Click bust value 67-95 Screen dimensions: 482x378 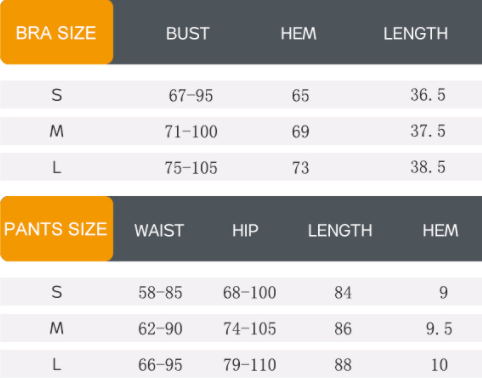(191, 96)
